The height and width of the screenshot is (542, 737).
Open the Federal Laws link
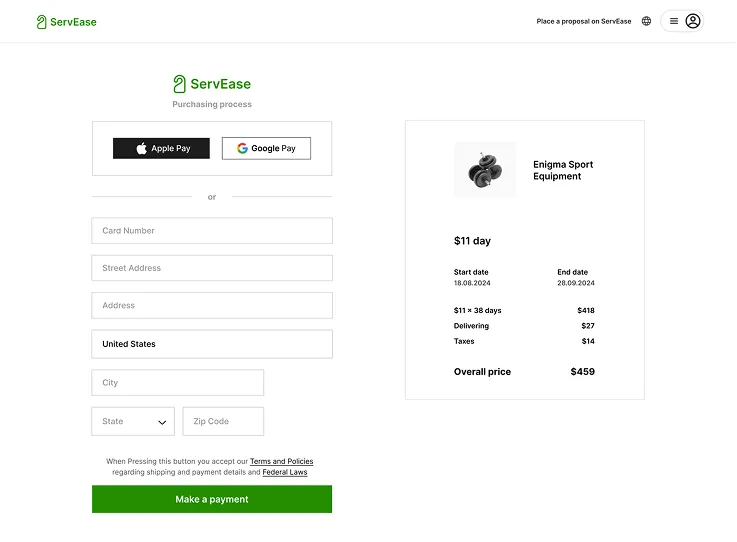pos(285,472)
